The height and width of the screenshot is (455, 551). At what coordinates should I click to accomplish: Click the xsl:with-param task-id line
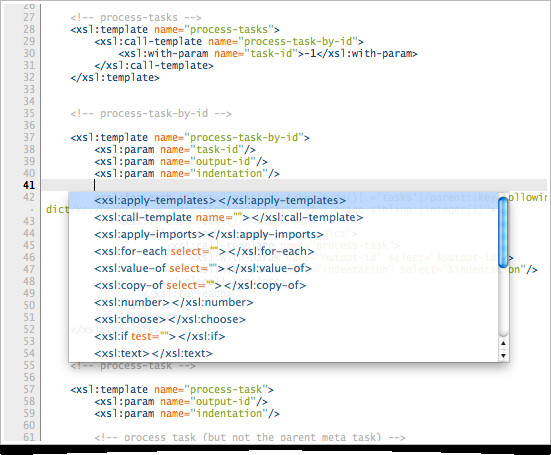(x=268, y=53)
